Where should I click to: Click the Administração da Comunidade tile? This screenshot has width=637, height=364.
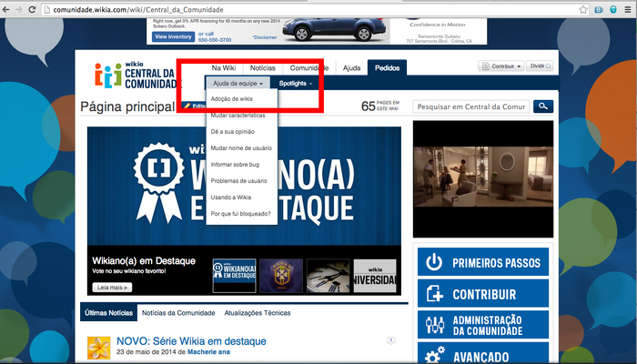point(483,325)
